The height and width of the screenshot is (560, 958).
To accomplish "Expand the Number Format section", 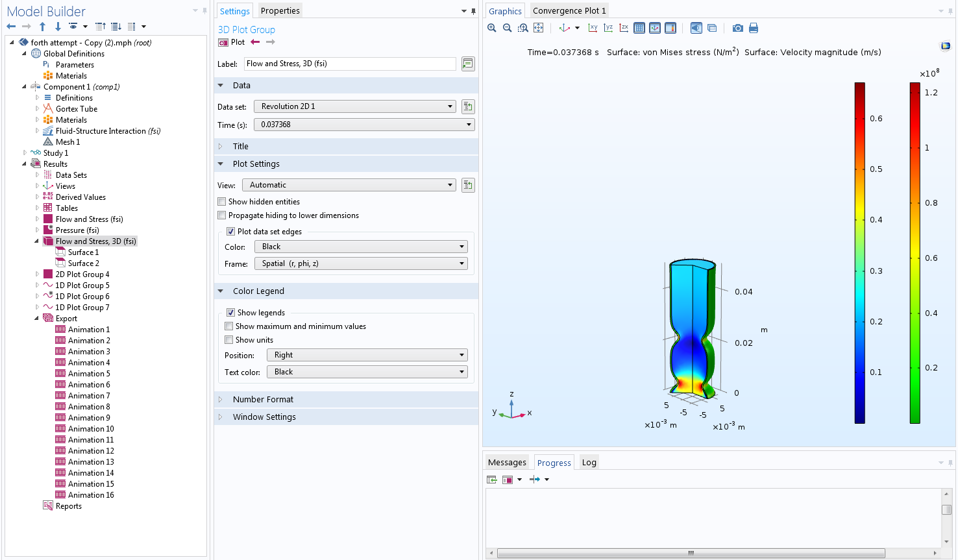I will tap(263, 400).
